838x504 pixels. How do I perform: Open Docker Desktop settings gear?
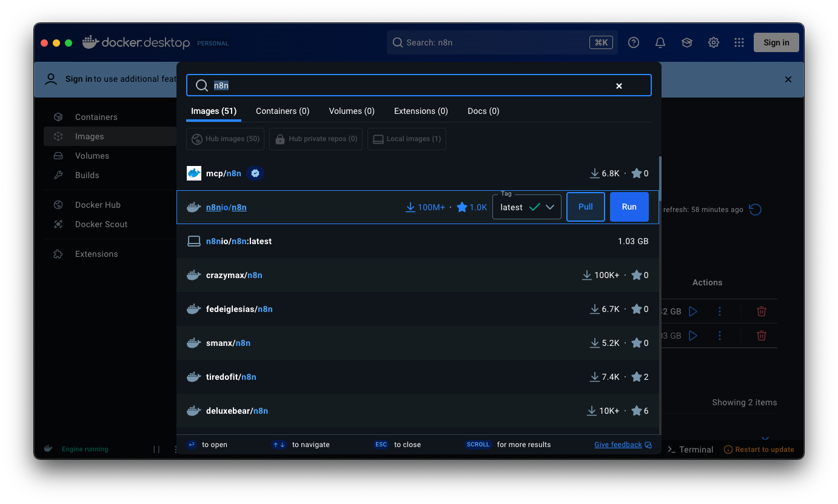pos(714,42)
